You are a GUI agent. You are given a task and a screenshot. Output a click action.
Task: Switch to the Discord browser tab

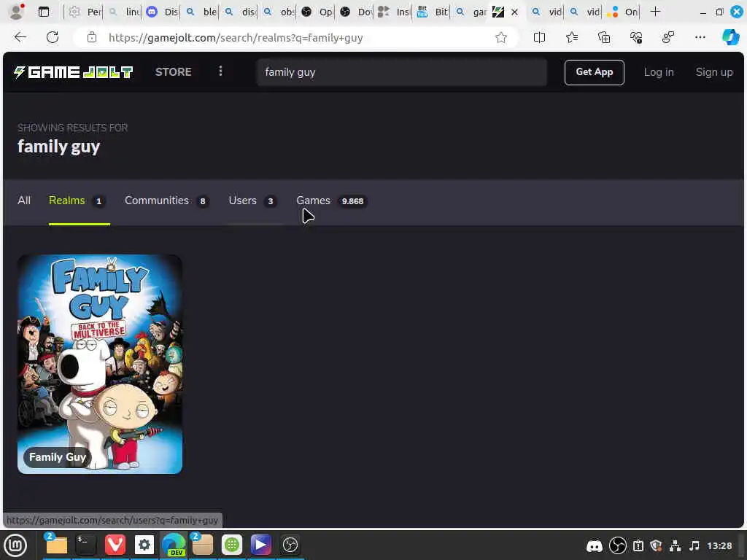(x=161, y=12)
